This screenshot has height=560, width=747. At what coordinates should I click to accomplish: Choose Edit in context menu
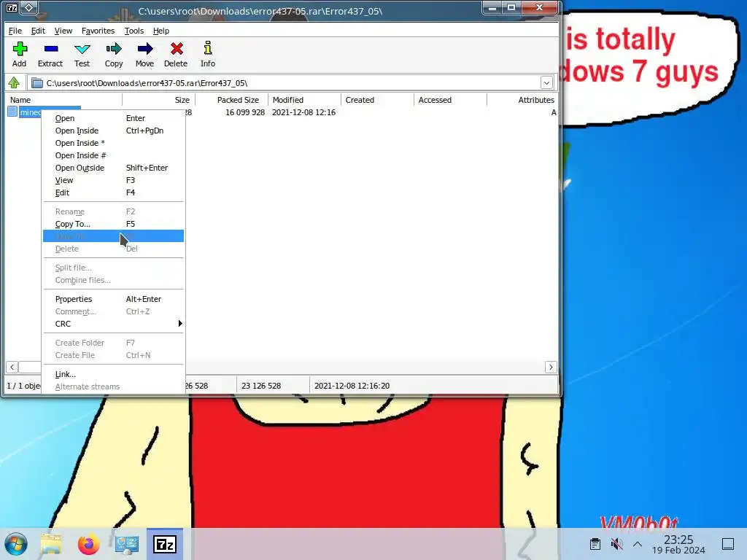[x=113, y=192]
